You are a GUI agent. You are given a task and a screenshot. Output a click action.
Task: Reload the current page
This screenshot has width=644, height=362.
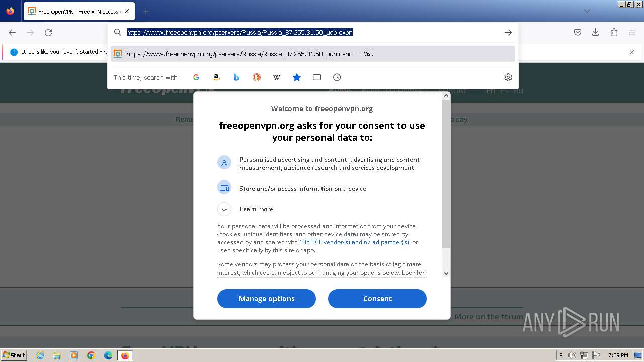coord(48,32)
